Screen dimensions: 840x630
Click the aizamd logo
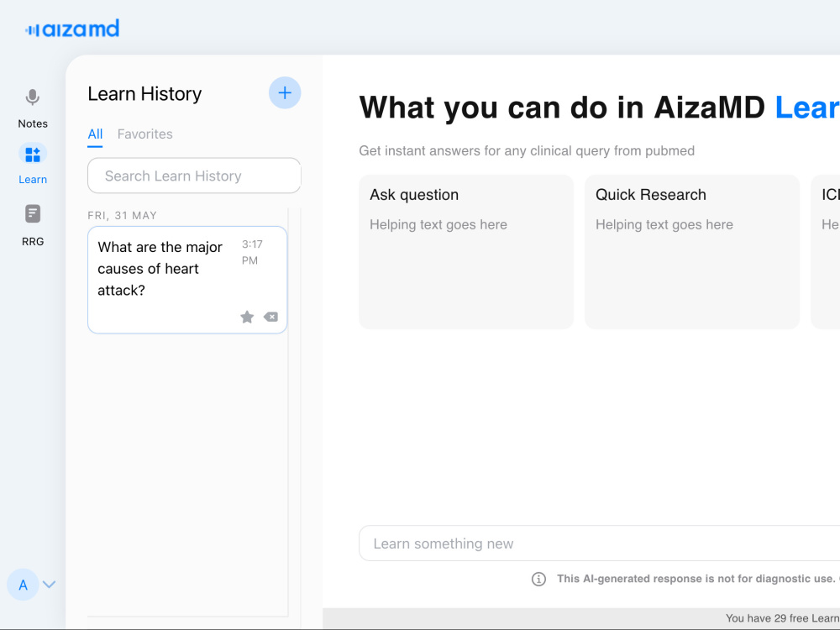[x=72, y=29]
